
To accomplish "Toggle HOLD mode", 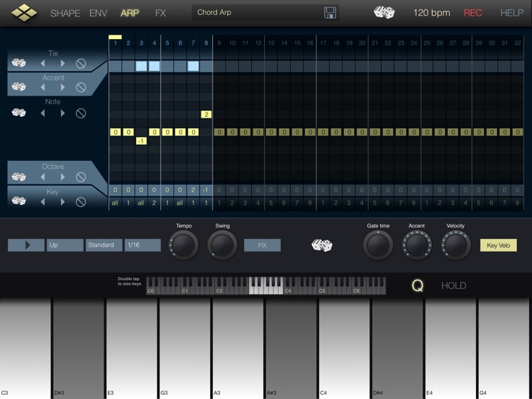I will [454, 286].
